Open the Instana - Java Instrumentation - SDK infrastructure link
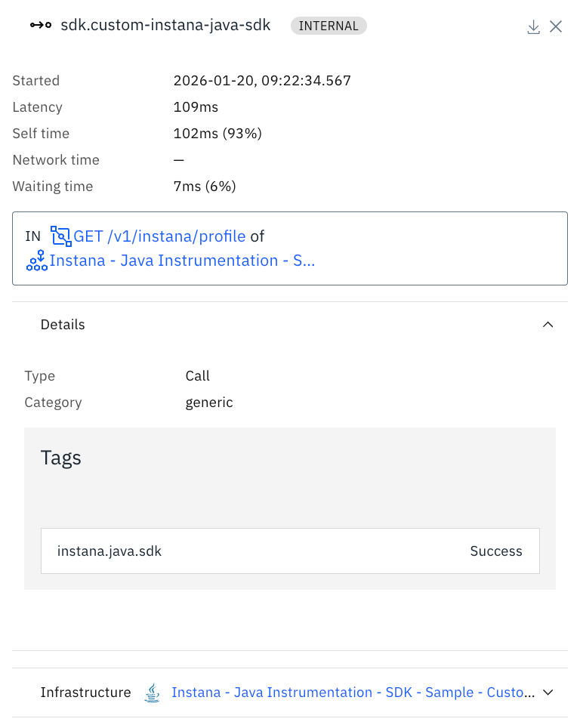 [353, 693]
